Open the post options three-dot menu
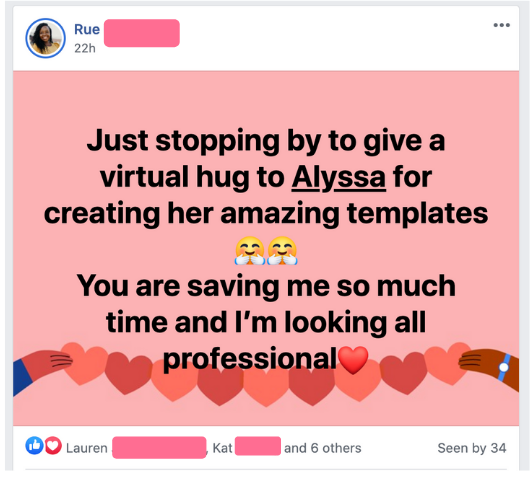The height and width of the screenshot is (486, 532). click(501, 25)
